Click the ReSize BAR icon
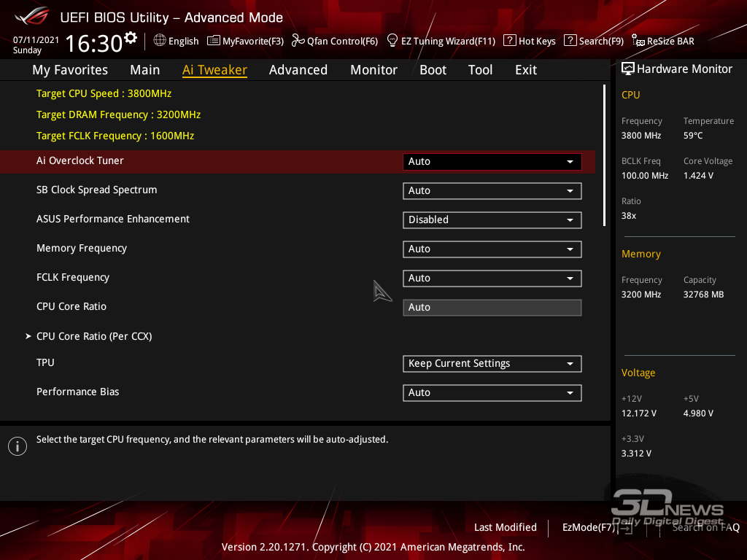 click(x=638, y=41)
